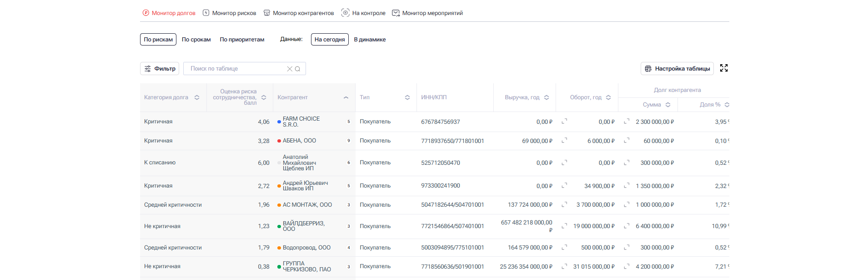Select the По рискам view option
Screen dimensions: 868x280
click(x=158, y=40)
